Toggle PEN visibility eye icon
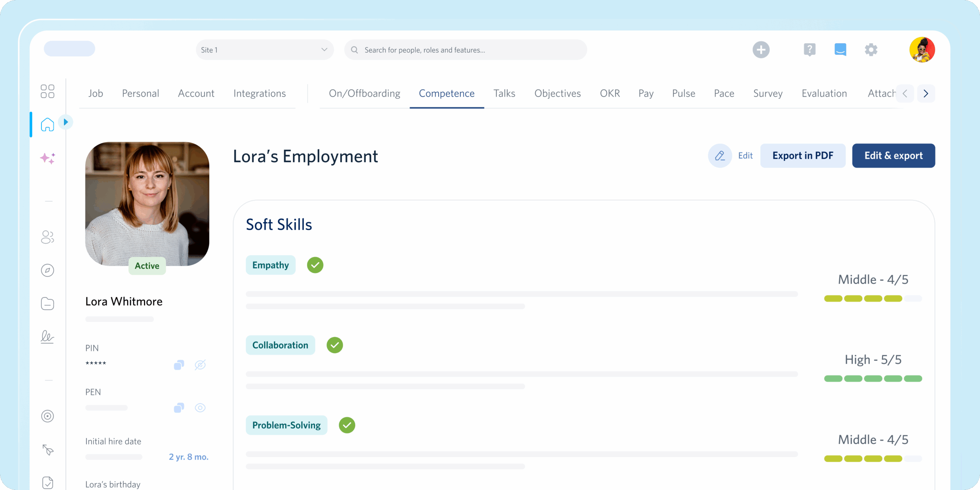Image resolution: width=980 pixels, height=490 pixels. 200,408
